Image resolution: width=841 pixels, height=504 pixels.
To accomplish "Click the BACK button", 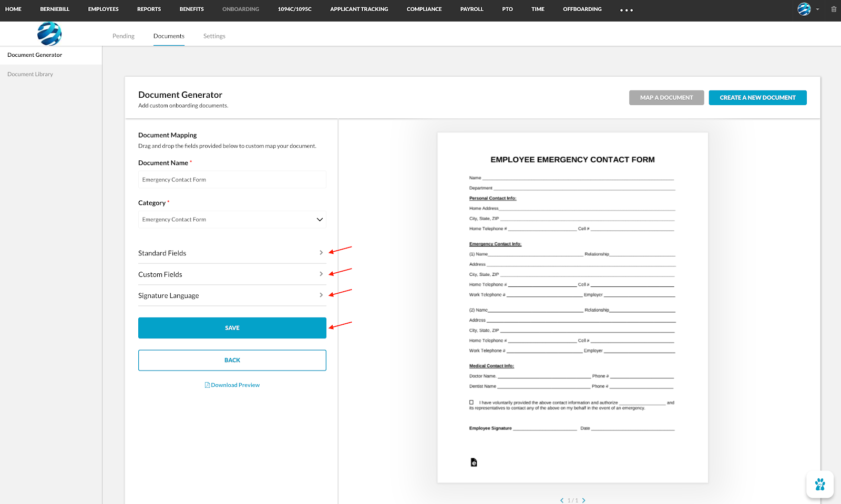I will (232, 361).
